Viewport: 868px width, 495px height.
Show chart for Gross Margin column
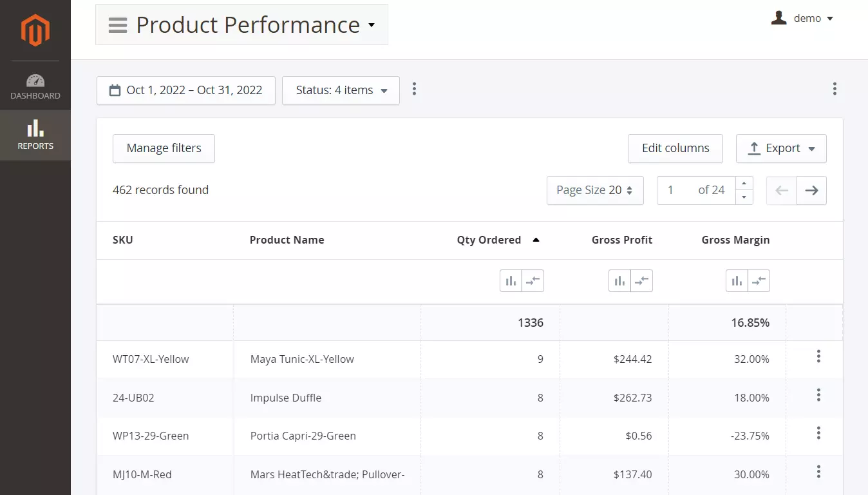[x=737, y=281]
